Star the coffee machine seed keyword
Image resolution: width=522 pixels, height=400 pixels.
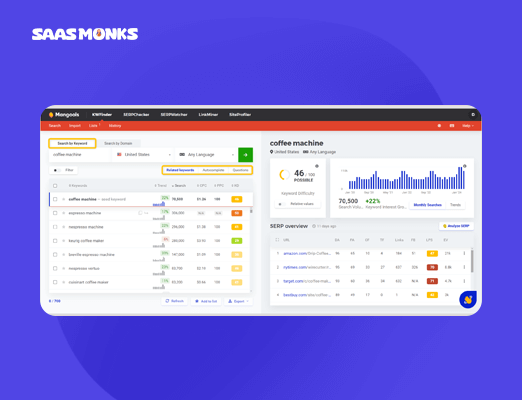63,199
